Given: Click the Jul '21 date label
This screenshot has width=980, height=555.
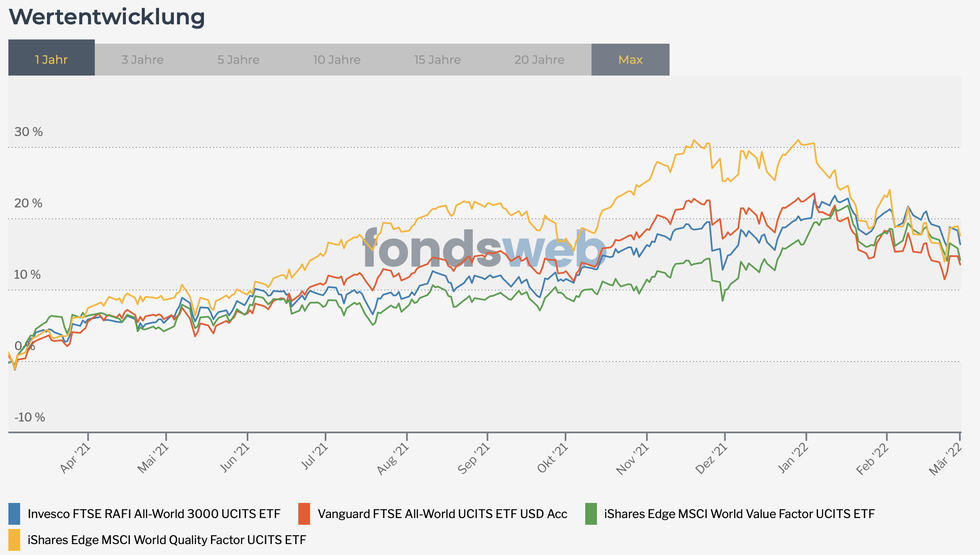Looking at the screenshot, I should tap(315, 457).
